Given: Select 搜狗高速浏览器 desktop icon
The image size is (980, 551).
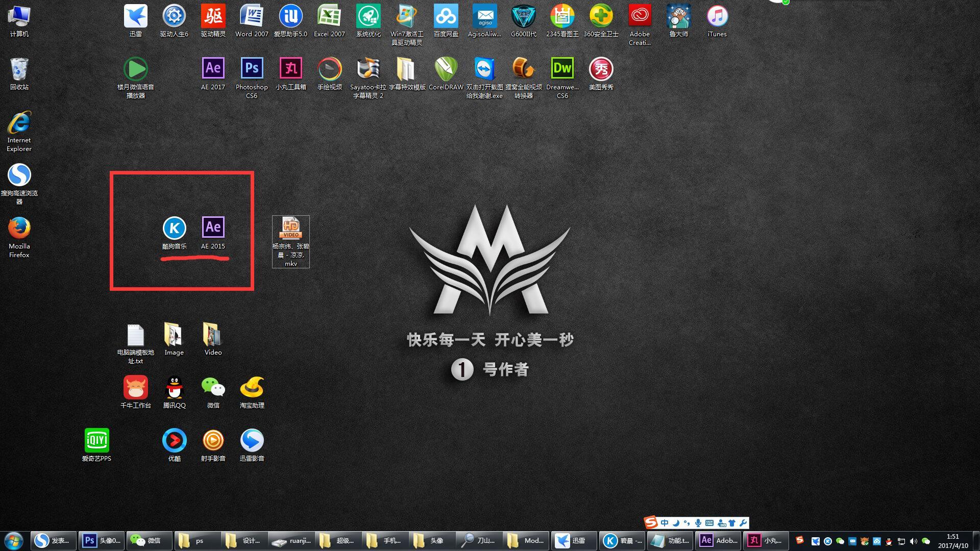Looking at the screenshot, I should tap(19, 184).
